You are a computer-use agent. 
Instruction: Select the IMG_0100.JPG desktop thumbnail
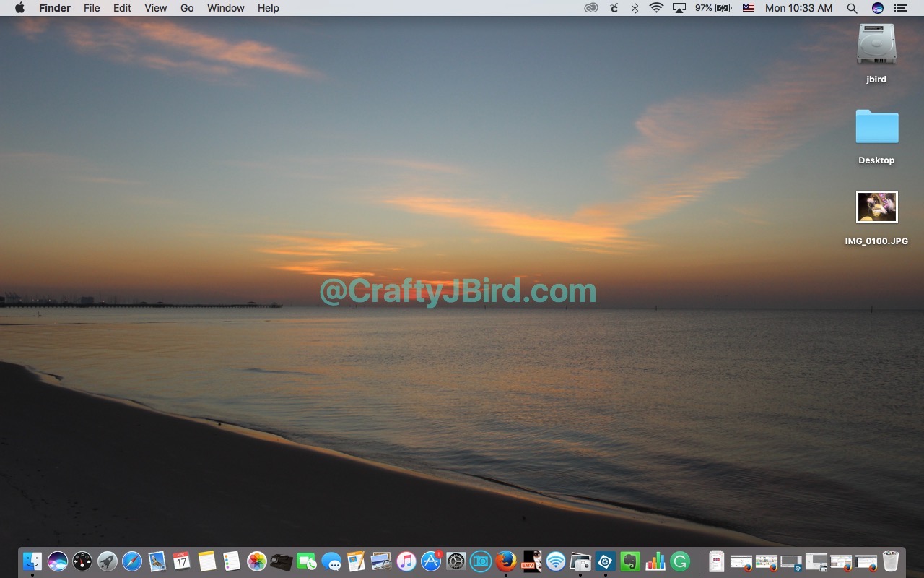(876, 207)
